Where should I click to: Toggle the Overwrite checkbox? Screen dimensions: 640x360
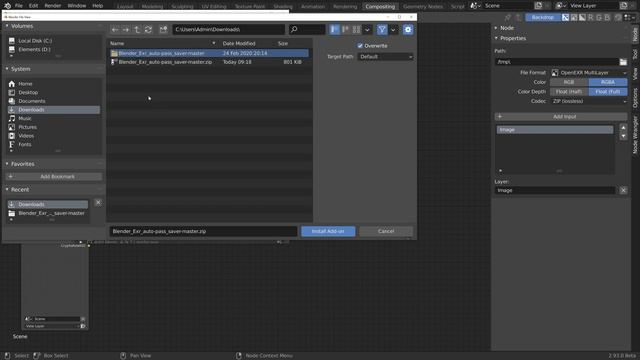click(x=360, y=46)
